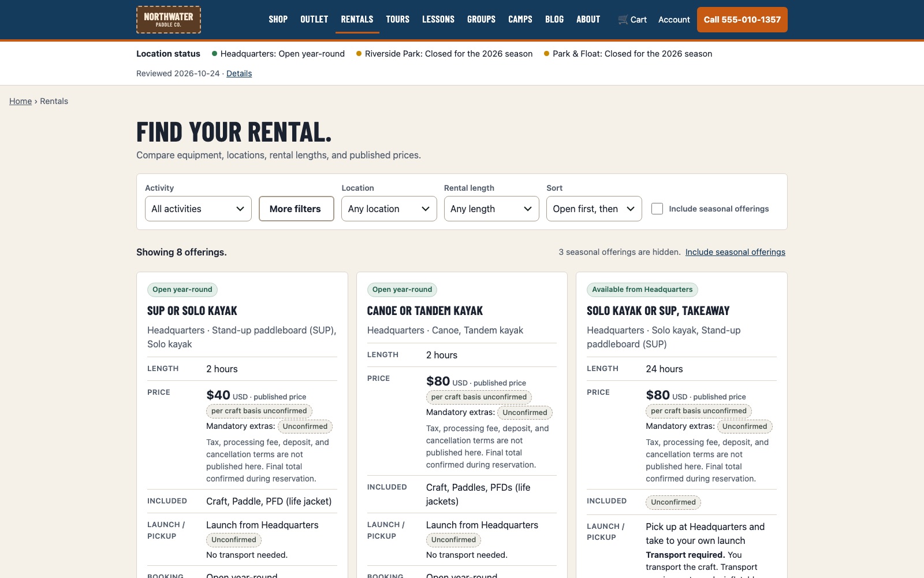Open the Rental length dropdown

[x=491, y=209]
